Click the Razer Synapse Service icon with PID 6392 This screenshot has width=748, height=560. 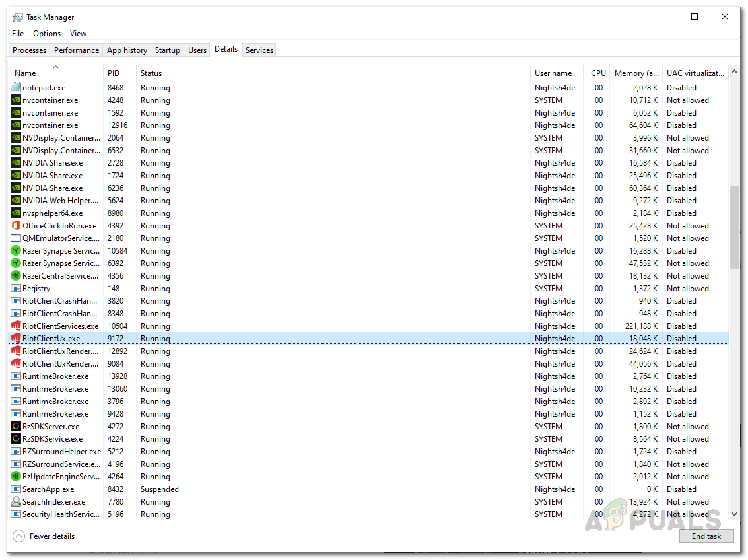coord(16,263)
